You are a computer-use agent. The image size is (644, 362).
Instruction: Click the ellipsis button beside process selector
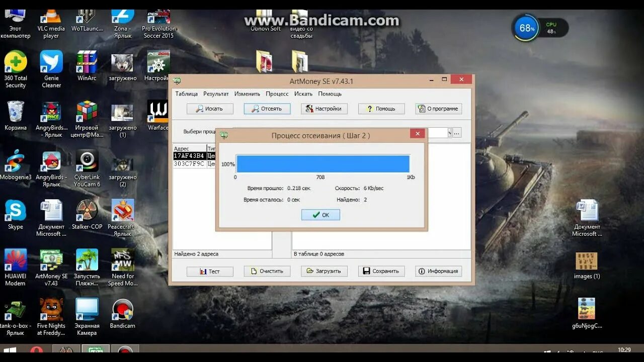(457, 133)
